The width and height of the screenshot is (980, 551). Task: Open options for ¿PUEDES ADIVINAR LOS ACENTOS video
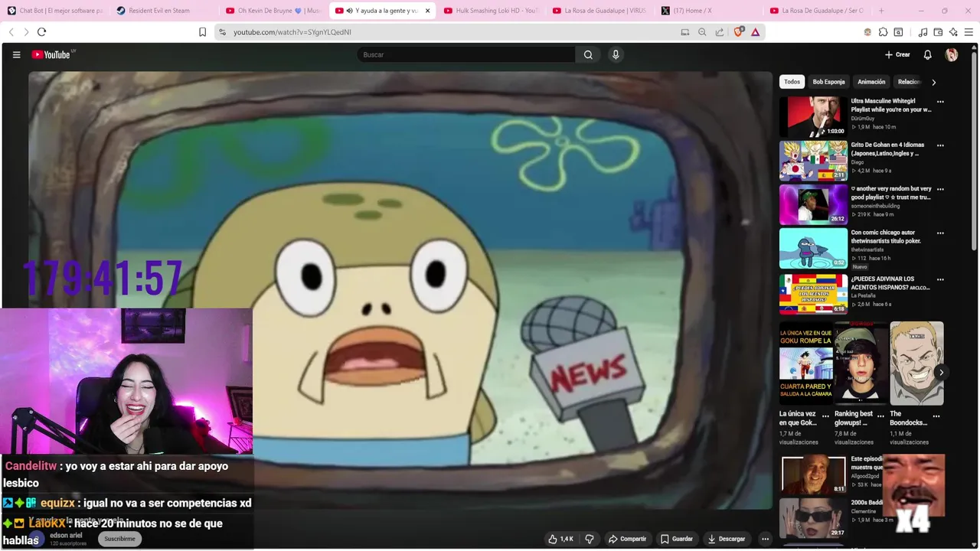click(x=940, y=280)
